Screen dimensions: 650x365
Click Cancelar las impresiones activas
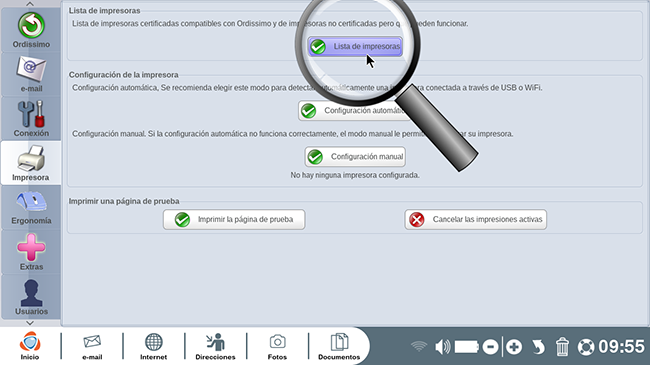click(x=475, y=219)
